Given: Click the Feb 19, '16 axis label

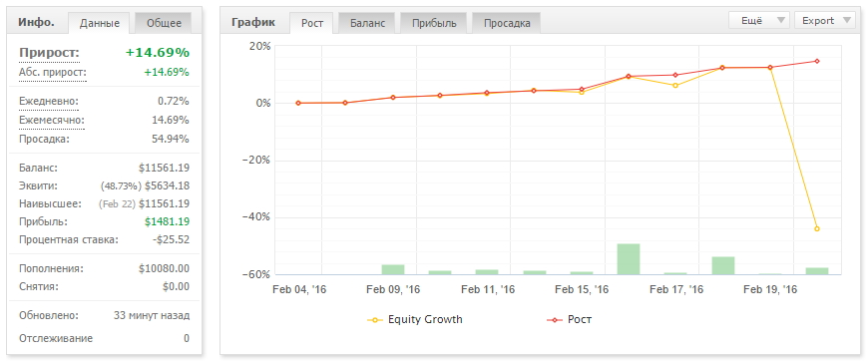Looking at the screenshot, I should point(770,289).
